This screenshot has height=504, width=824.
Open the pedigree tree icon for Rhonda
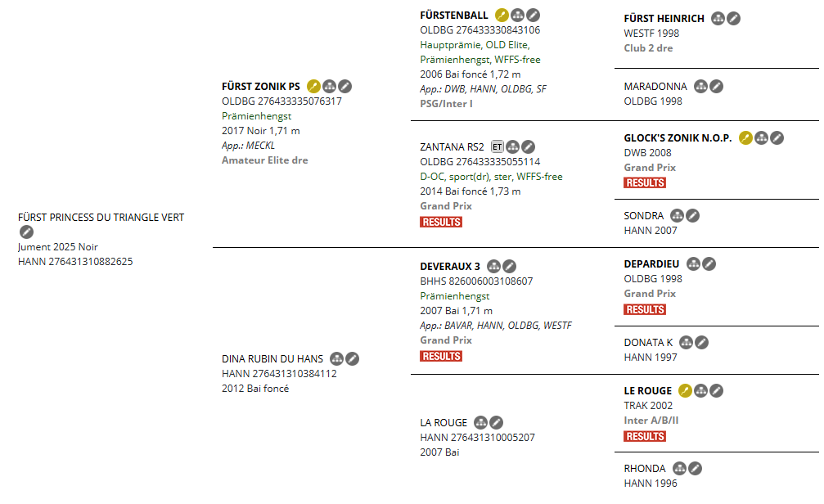pyautogui.click(x=679, y=469)
